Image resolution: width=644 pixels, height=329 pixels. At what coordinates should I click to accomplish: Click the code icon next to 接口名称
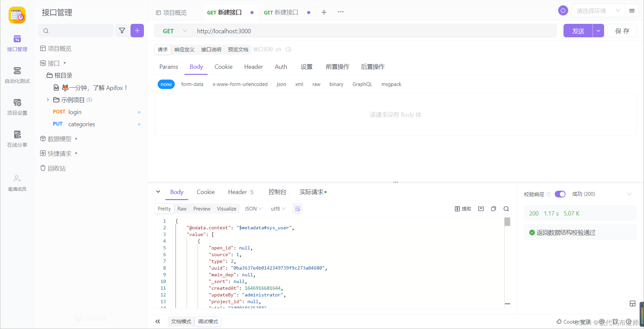point(278,49)
